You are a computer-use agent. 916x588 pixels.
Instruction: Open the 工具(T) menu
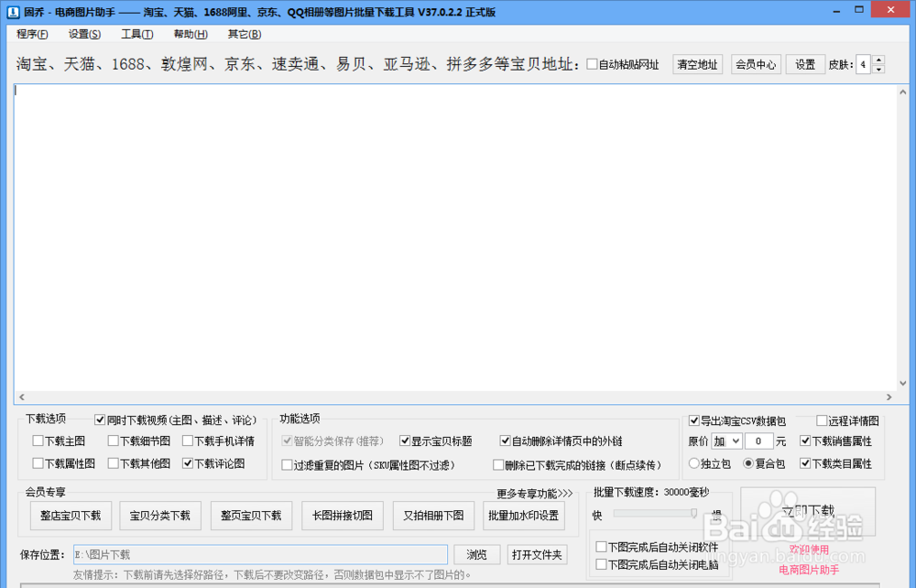pyautogui.click(x=137, y=34)
